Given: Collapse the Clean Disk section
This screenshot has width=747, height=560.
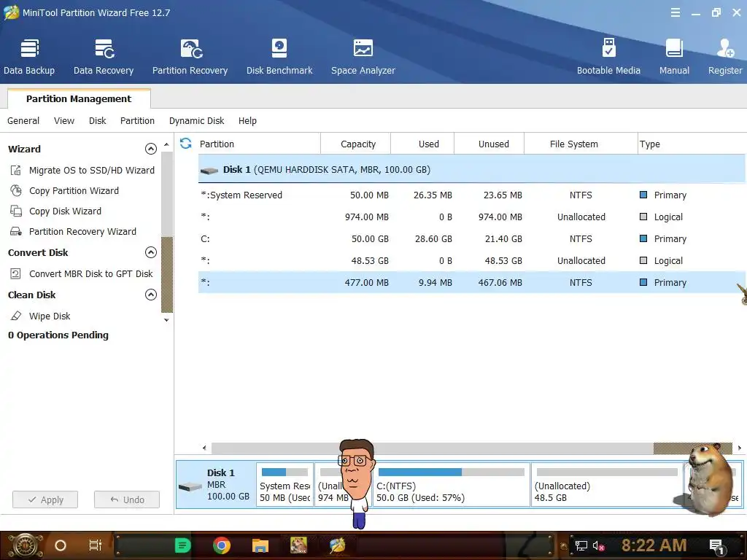Looking at the screenshot, I should (x=150, y=295).
